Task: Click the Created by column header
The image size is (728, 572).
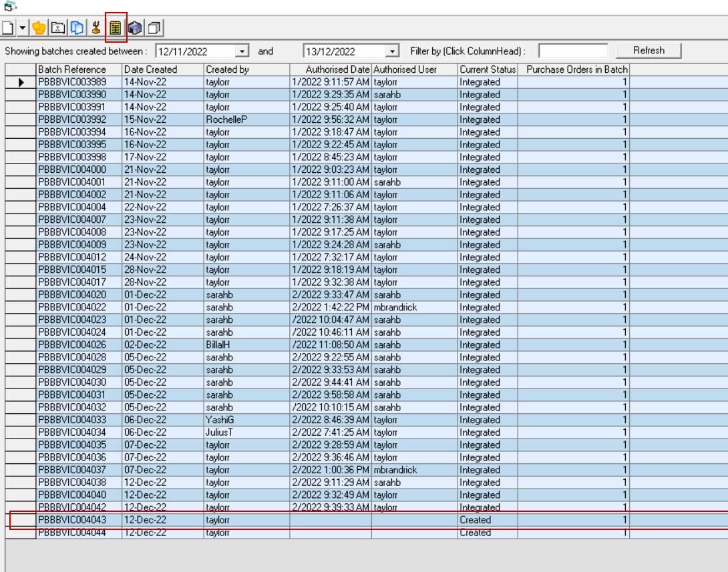Action: [247, 69]
